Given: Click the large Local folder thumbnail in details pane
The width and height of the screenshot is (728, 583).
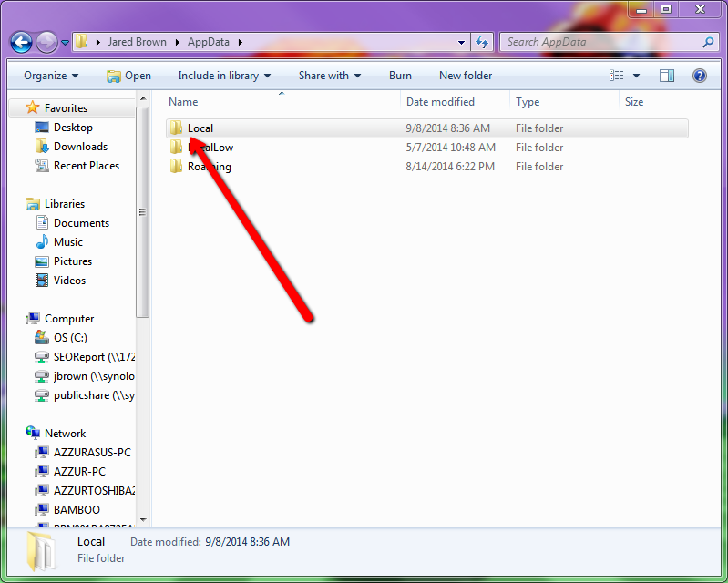Looking at the screenshot, I should [x=42, y=551].
